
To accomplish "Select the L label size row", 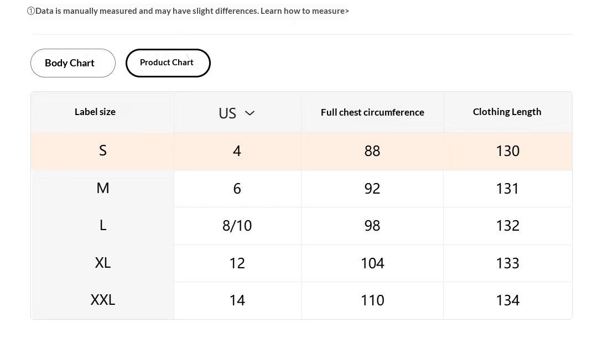I will pyautogui.click(x=302, y=226).
